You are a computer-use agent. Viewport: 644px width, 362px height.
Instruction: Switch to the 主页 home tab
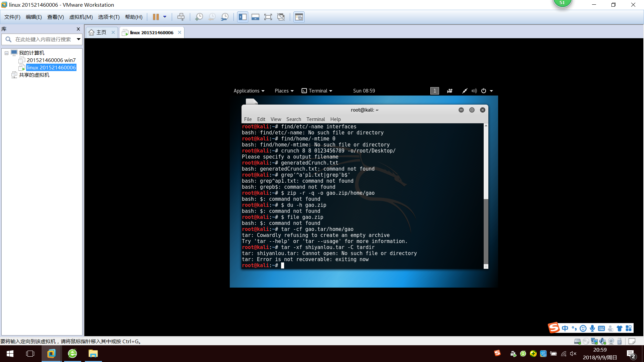point(101,33)
